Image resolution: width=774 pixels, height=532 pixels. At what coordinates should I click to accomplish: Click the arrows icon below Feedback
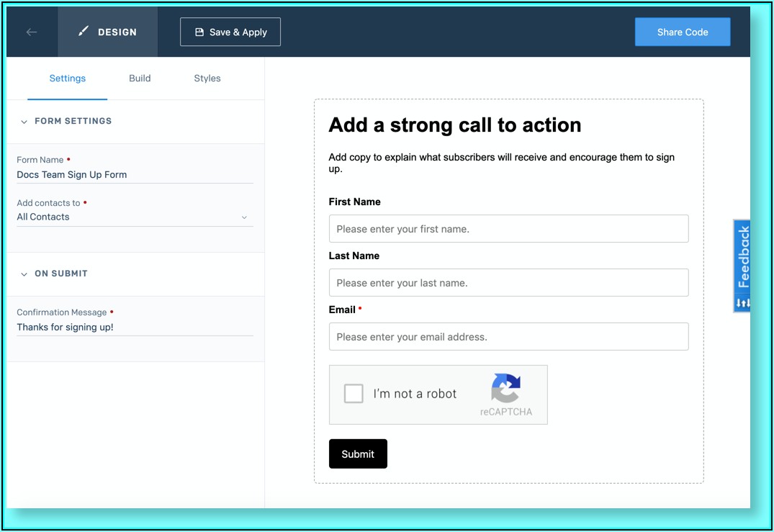[743, 303]
